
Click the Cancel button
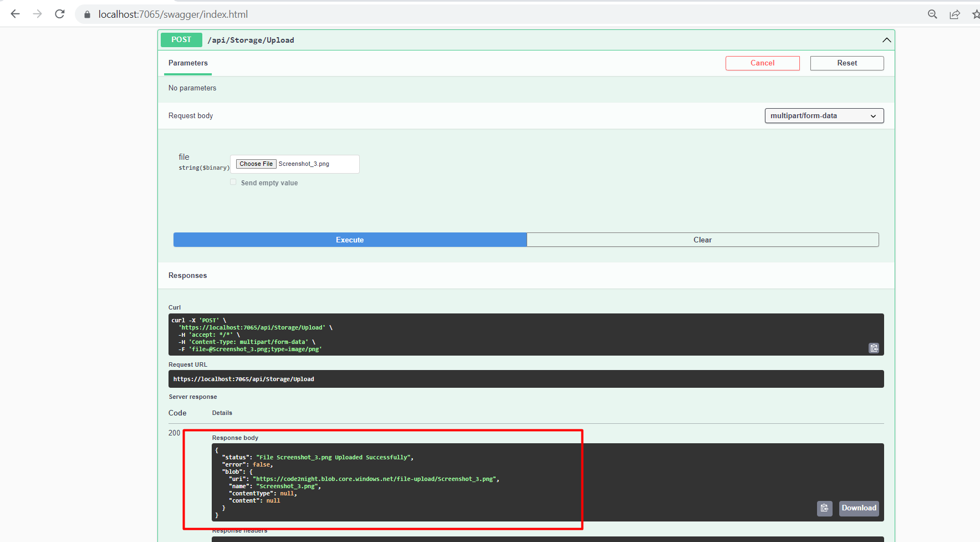tap(762, 63)
